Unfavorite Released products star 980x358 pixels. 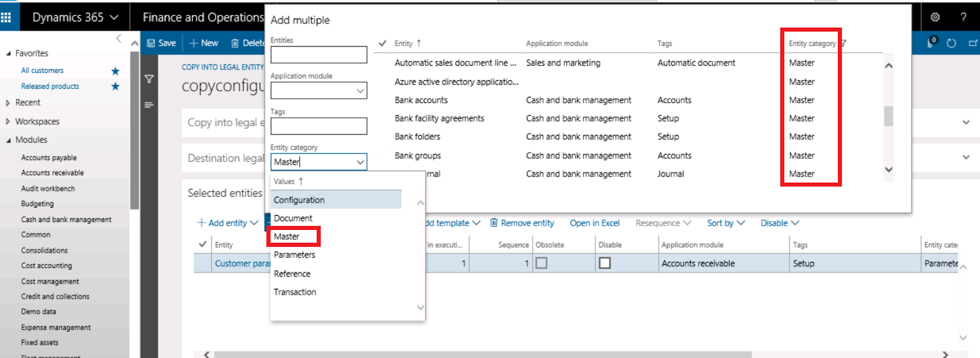click(115, 86)
